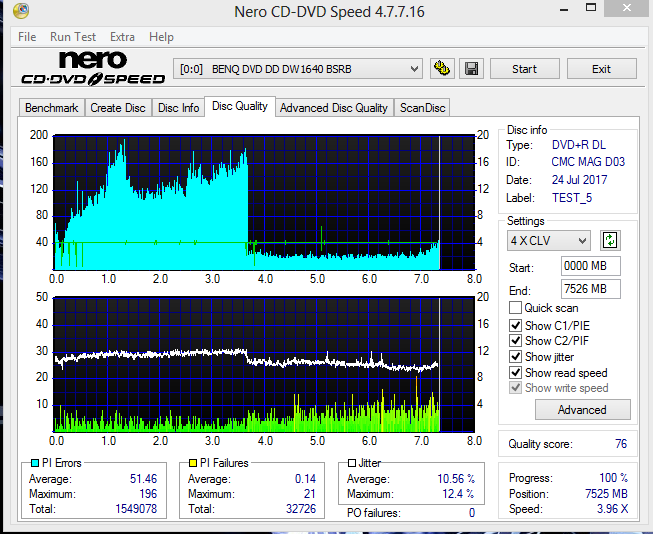The height and width of the screenshot is (534, 653).
Task: Click PI Errors total 1549078
Action: click(136, 509)
